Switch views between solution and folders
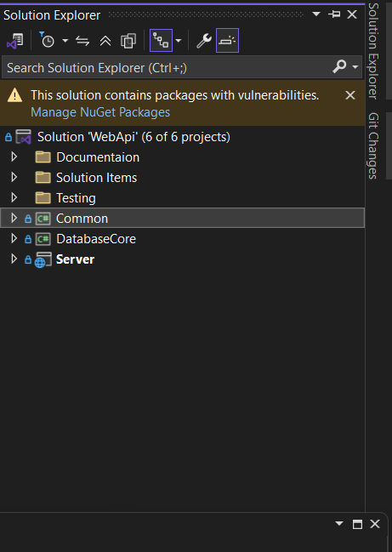Viewport: 392px width, 552px height. pos(15,41)
